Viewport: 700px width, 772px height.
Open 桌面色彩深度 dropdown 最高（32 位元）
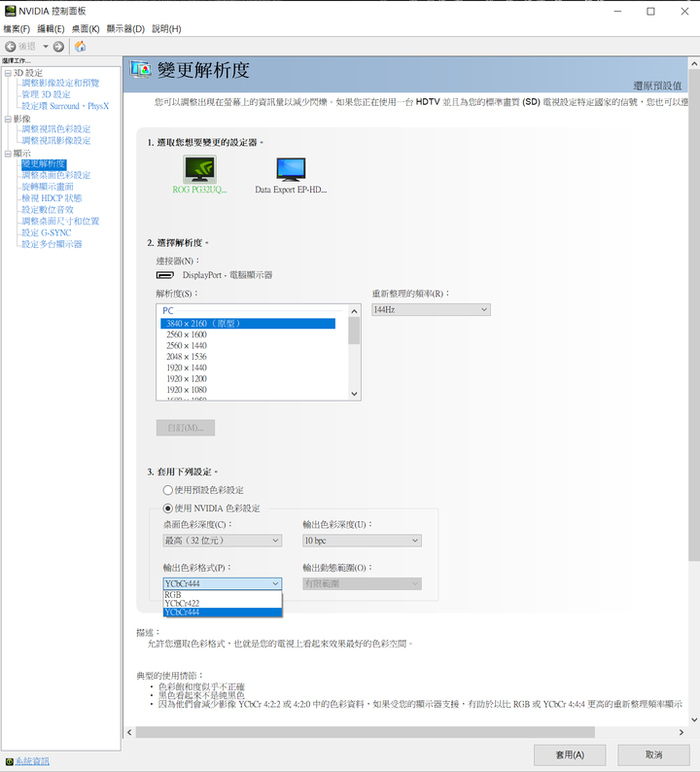click(x=223, y=541)
